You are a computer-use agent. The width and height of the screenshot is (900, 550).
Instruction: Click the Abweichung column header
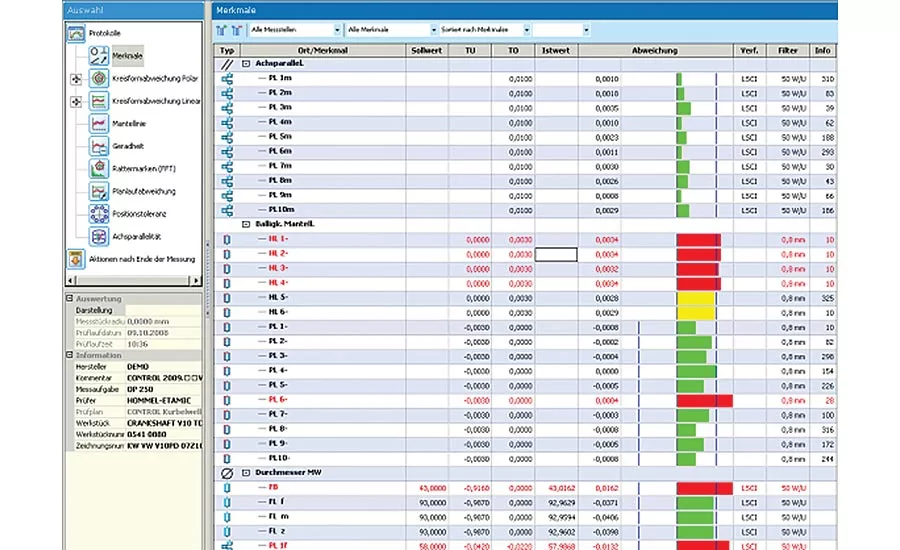point(655,51)
